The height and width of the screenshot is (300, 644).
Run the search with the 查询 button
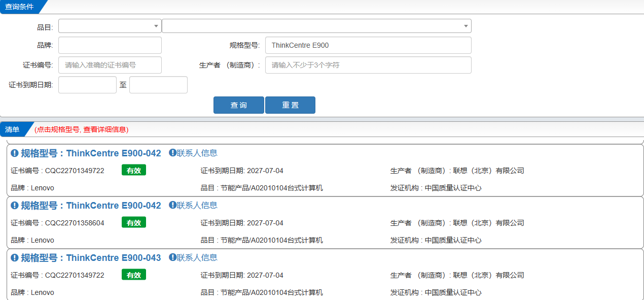click(x=239, y=105)
